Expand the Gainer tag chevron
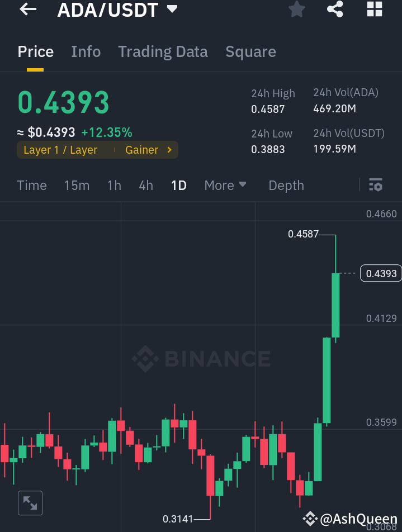The height and width of the screenshot is (532, 402). [168, 150]
